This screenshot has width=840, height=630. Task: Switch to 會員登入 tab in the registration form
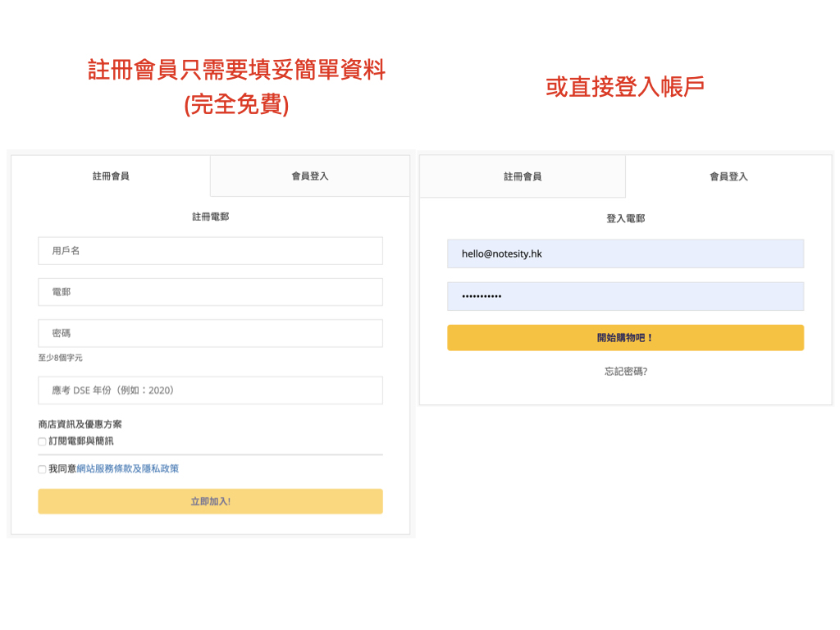pyautogui.click(x=310, y=176)
